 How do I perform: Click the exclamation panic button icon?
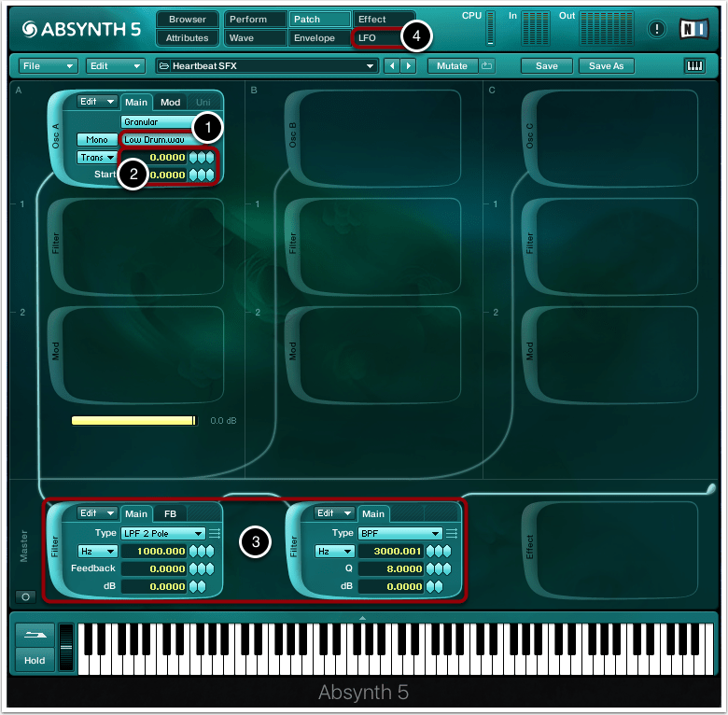pyautogui.click(x=656, y=29)
